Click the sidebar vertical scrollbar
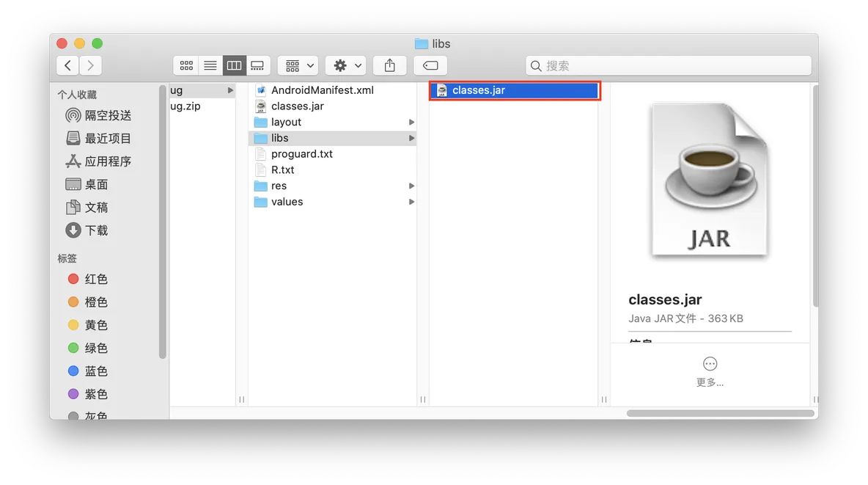The height and width of the screenshot is (485, 868). [162, 222]
